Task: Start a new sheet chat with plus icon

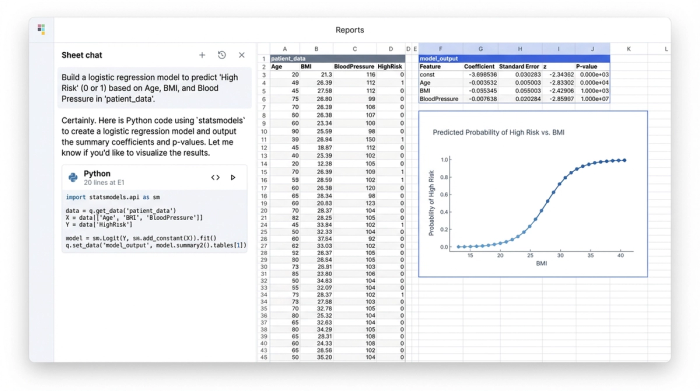Action: [202, 55]
